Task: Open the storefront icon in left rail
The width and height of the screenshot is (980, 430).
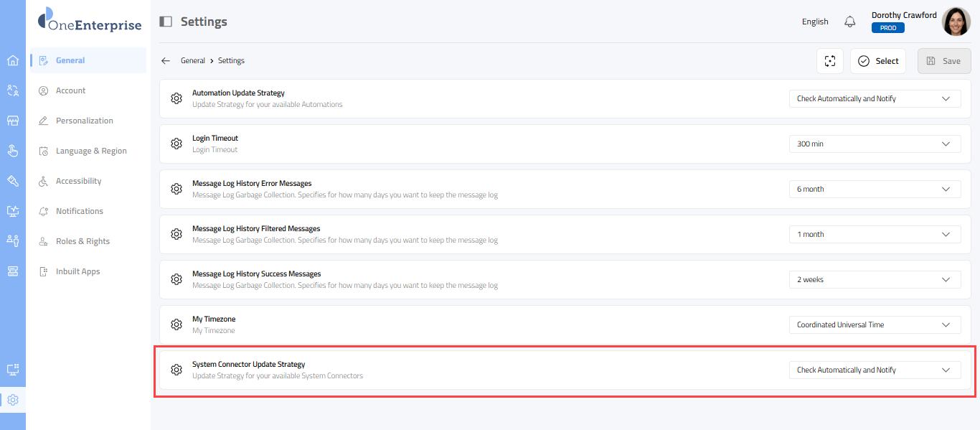Action: (12, 121)
